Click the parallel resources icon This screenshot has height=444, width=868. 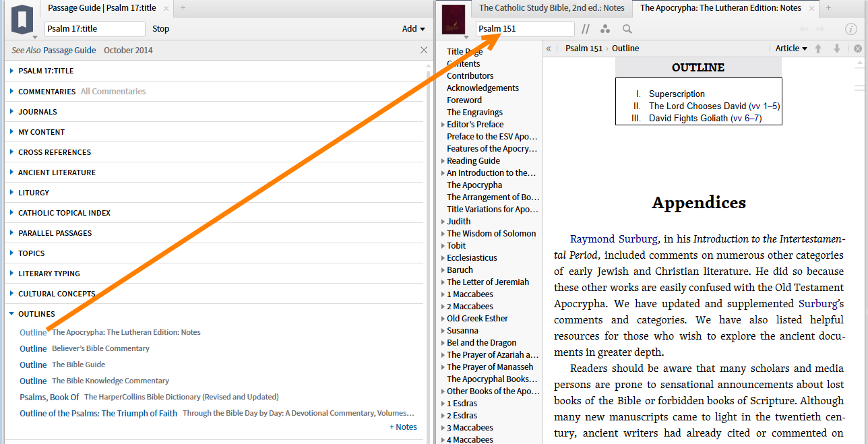click(x=586, y=29)
